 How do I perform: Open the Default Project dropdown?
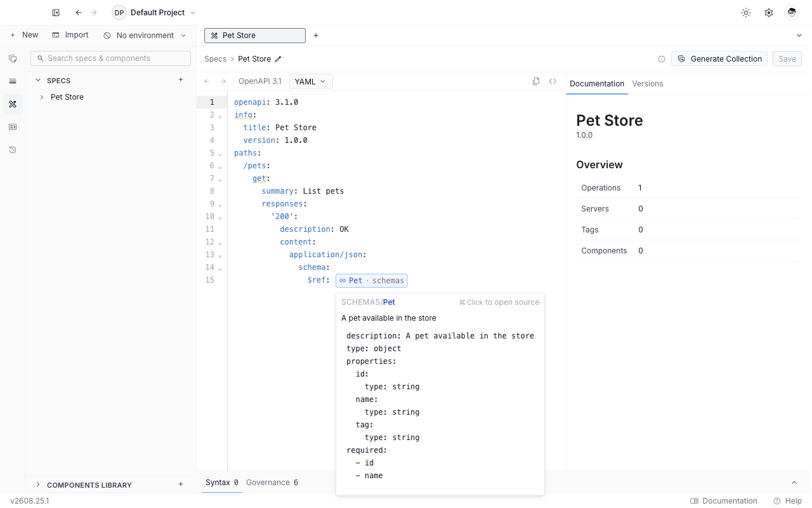(154, 13)
